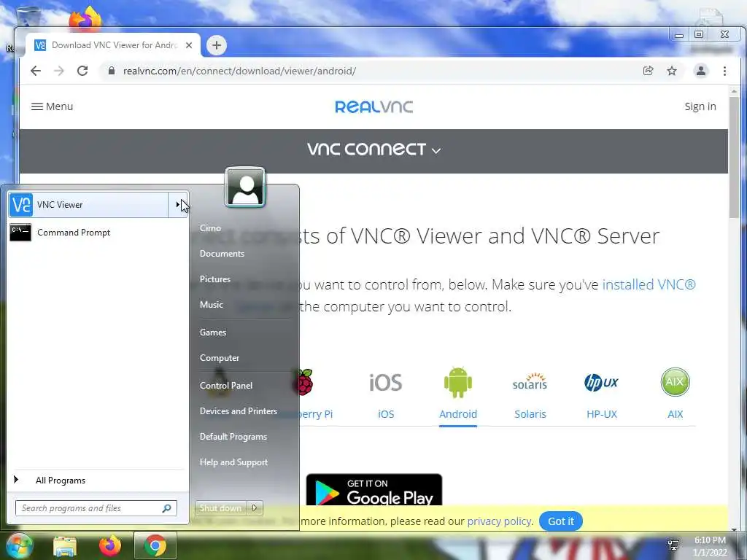Open the Cirno user folder
This screenshot has height=560, width=747.
click(210, 228)
